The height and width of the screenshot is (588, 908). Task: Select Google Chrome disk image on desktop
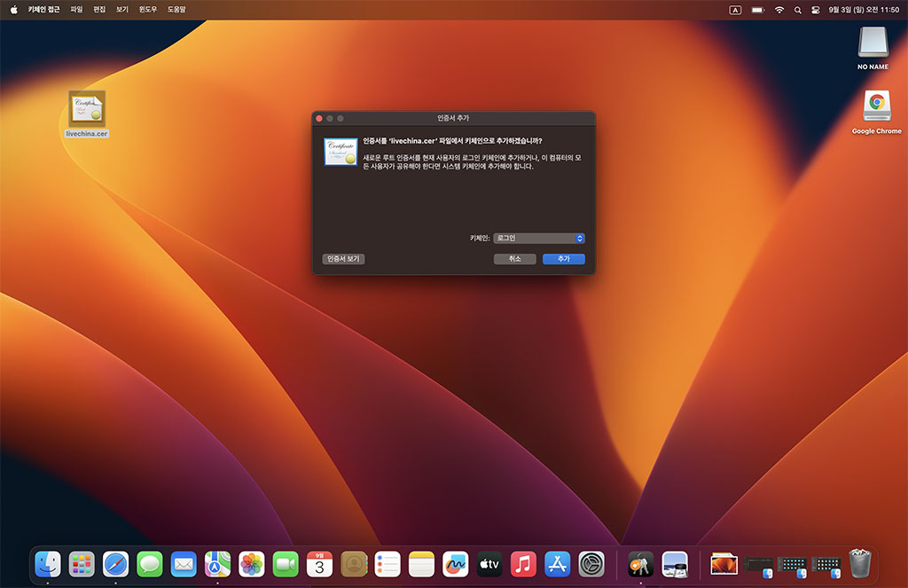coord(876,113)
